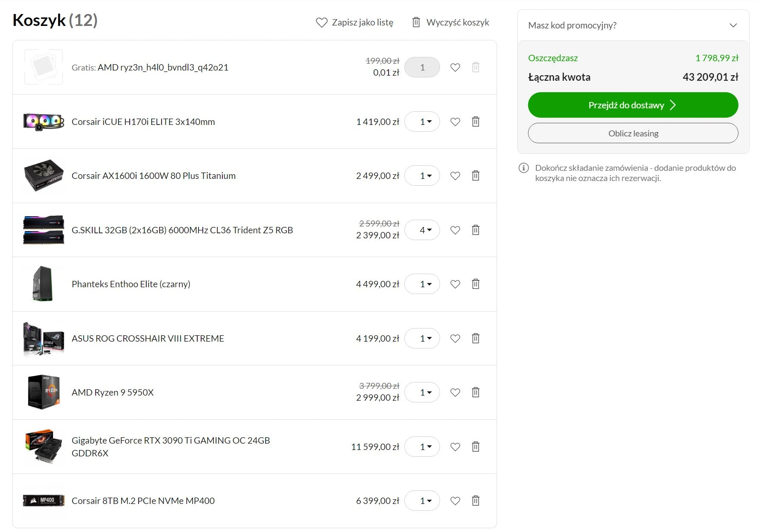Screen dimensions: 758x532
Task: Remove ASUS ROG CROSSHAIR VIII EXTREME from the cart
Action: 476,338
